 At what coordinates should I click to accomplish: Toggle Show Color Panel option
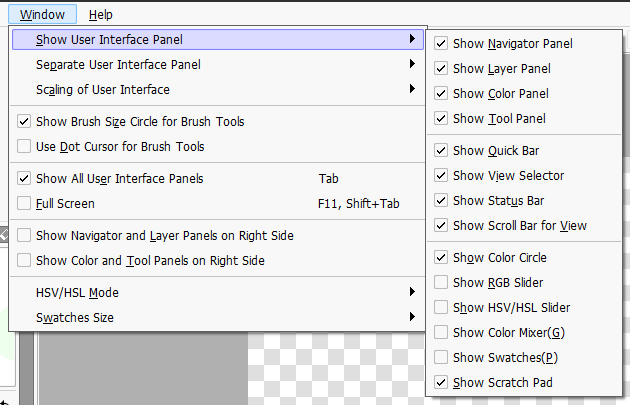[524, 93]
